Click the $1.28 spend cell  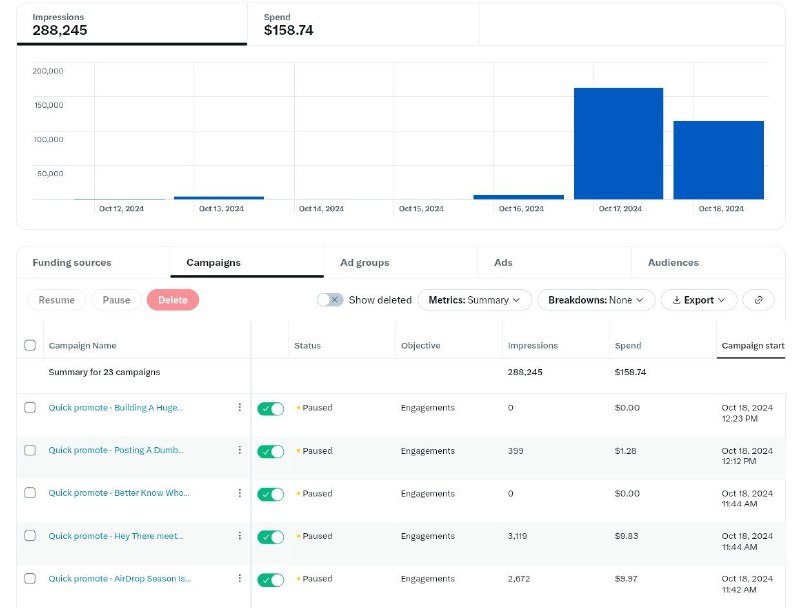pos(625,450)
